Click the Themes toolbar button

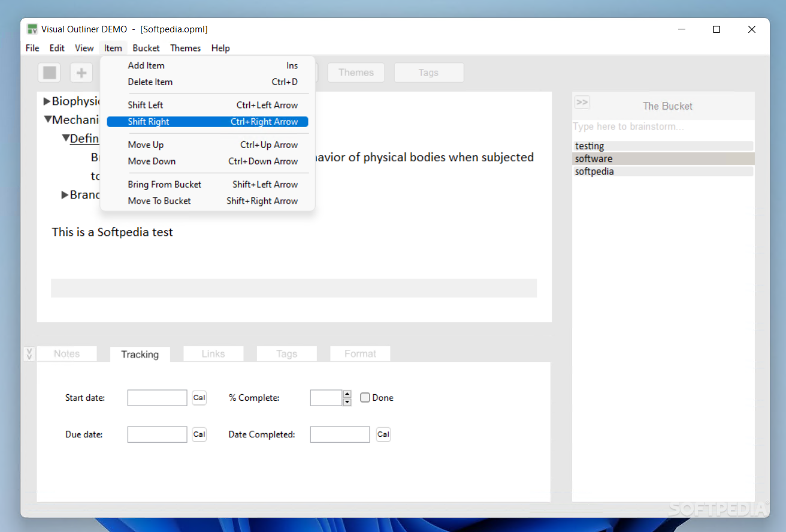coord(356,72)
